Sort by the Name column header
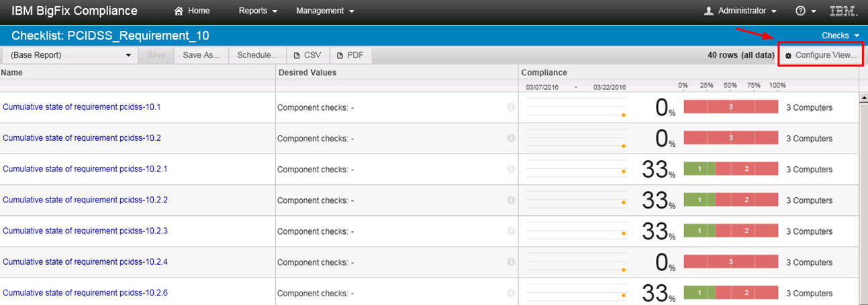The image size is (868, 305). coord(12,72)
